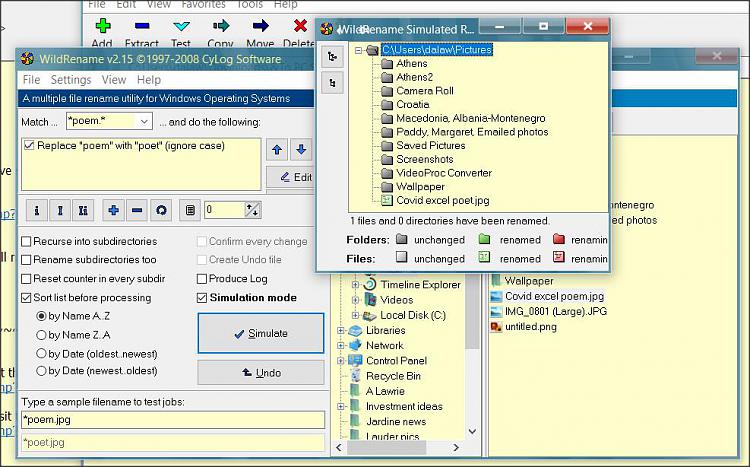This screenshot has width=750, height=467.
Task: Click the Copy arrow icon in background toolbar
Action: click(221, 25)
